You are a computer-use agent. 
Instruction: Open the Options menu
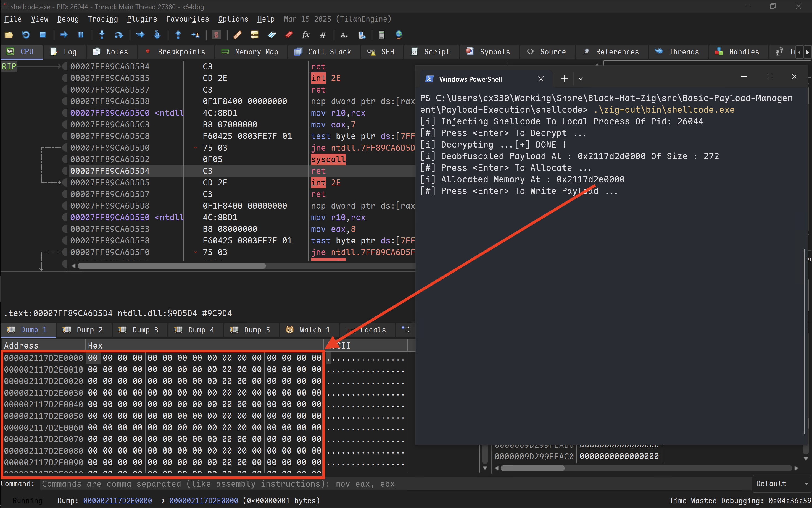[x=233, y=19]
